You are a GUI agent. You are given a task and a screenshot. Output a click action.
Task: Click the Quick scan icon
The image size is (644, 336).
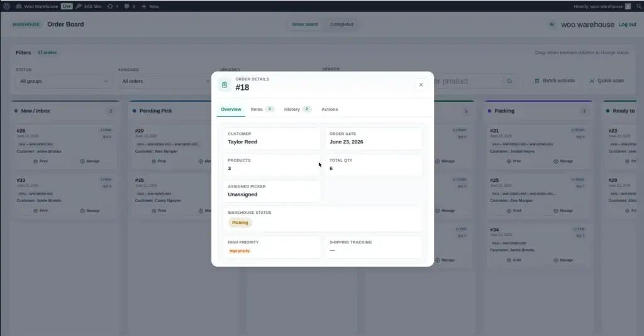pyautogui.click(x=592, y=81)
